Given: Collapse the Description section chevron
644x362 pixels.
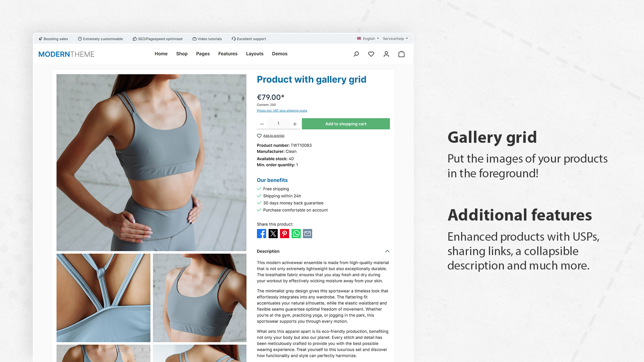Looking at the screenshot, I should tap(387, 251).
